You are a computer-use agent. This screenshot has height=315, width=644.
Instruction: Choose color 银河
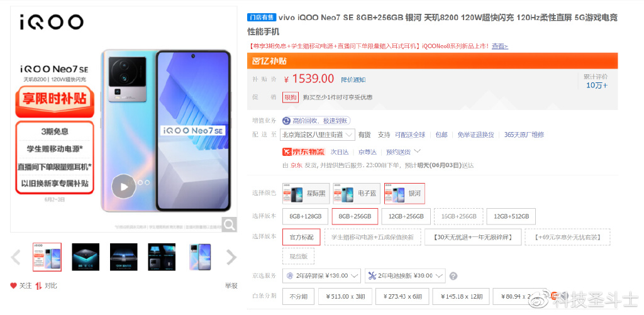coord(404,194)
